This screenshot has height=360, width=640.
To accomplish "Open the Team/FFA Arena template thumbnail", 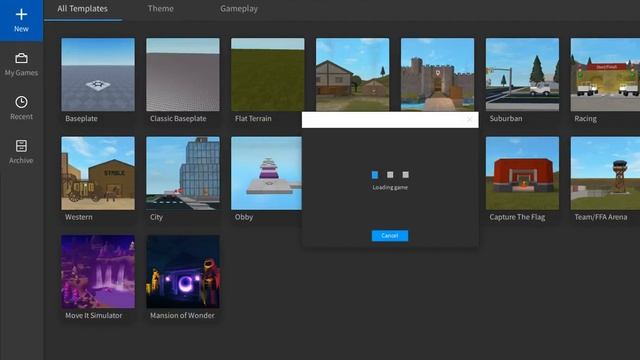I will pyautogui.click(x=605, y=173).
